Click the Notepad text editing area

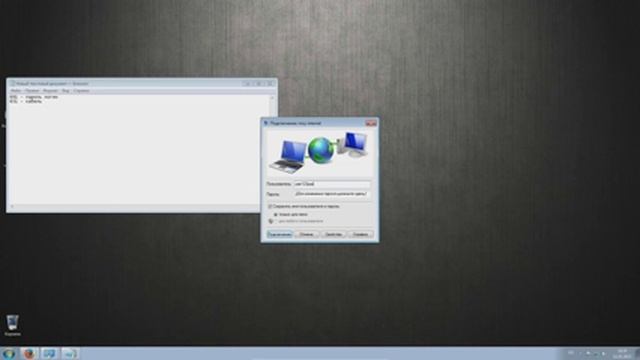(x=139, y=149)
